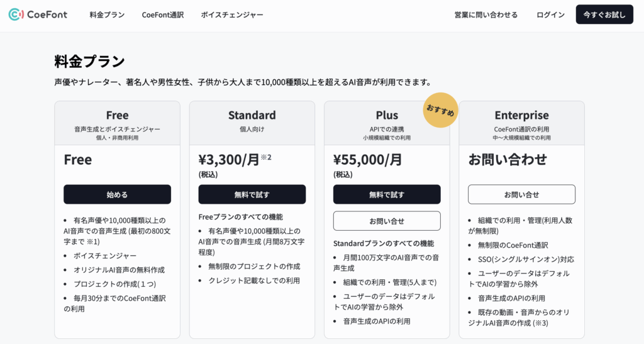Select the Plus plan title
Viewport: 644px width, 344px height.
click(387, 115)
